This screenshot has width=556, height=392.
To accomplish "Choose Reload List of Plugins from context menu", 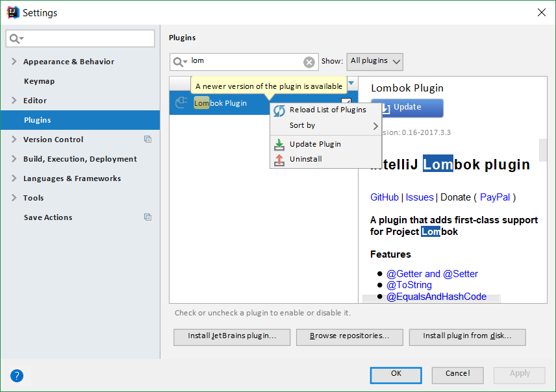I will point(325,110).
